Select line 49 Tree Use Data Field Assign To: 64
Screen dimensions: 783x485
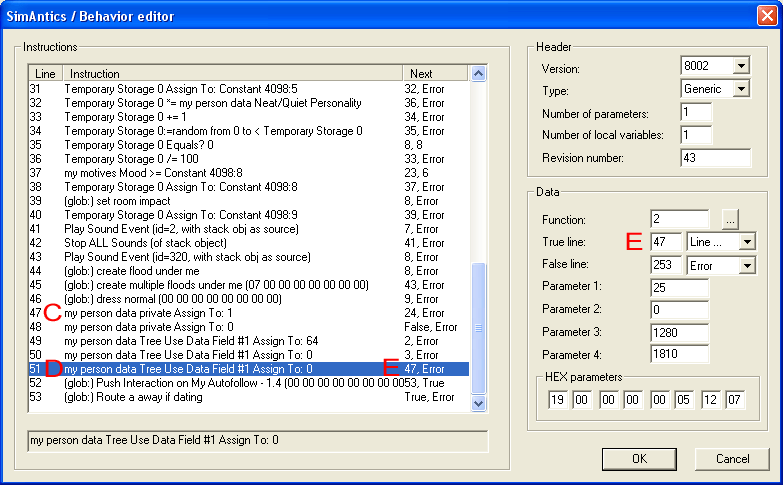(x=249, y=341)
